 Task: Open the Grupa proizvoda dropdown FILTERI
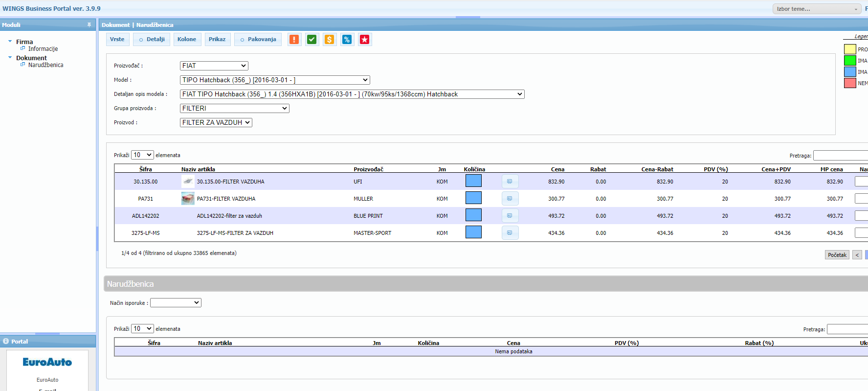(x=235, y=108)
